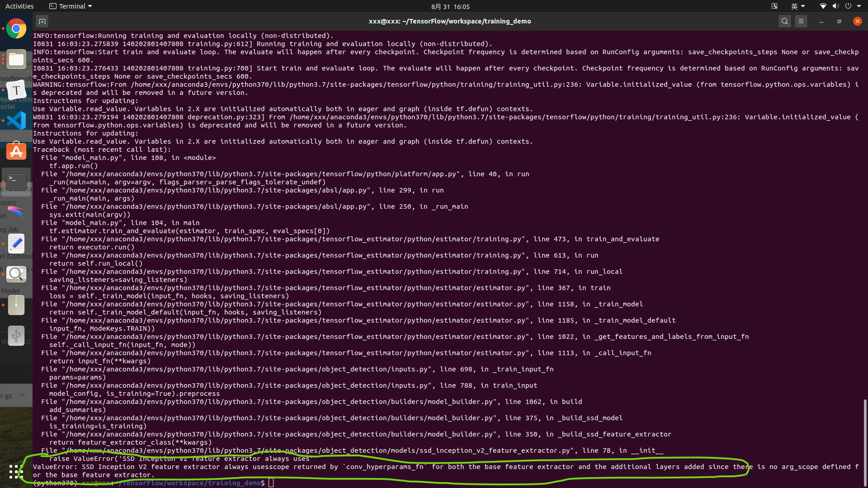Viewport: 868px width, 488px height.
Task: Expand the system status menu
Action: [x=841, y=6]
